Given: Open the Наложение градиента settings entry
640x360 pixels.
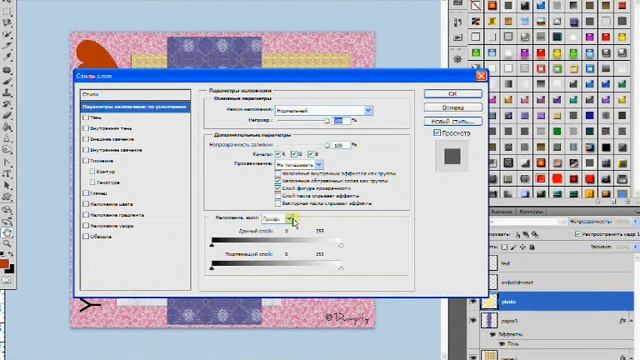Looking at the screenshot, I should (x=117, y=215).
